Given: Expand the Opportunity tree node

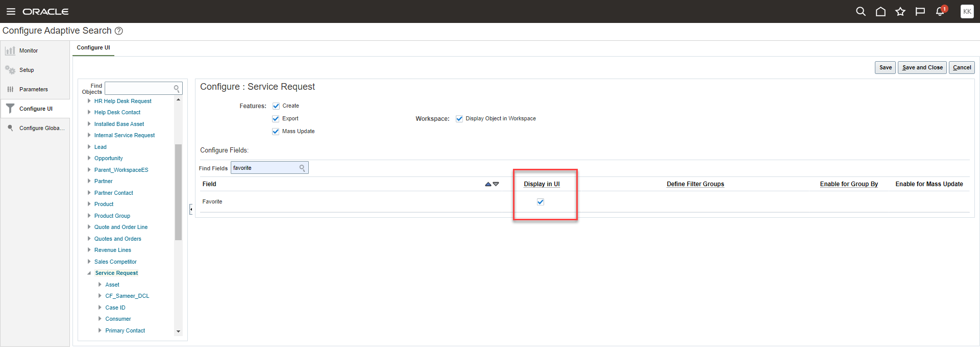Looking at the screenshot, I should 89,158.
